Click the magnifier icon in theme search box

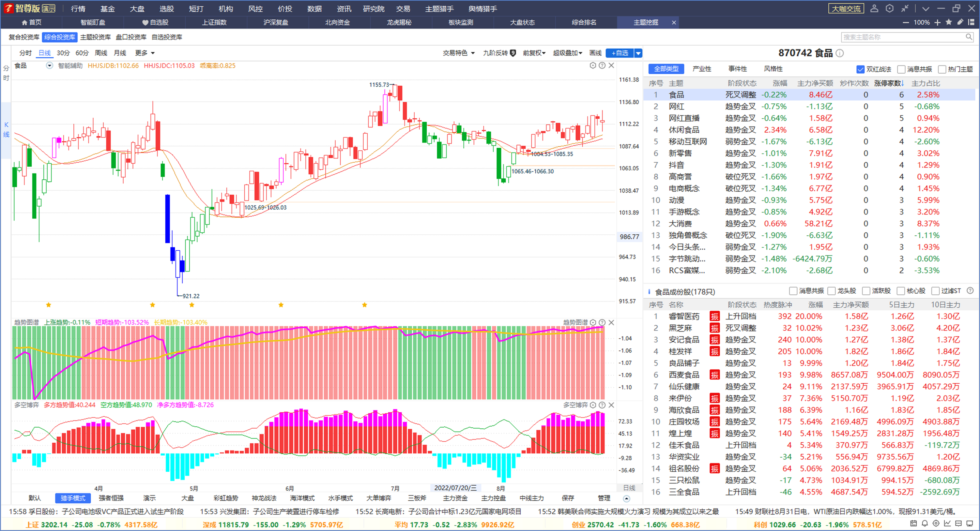(x=969, y=37)
